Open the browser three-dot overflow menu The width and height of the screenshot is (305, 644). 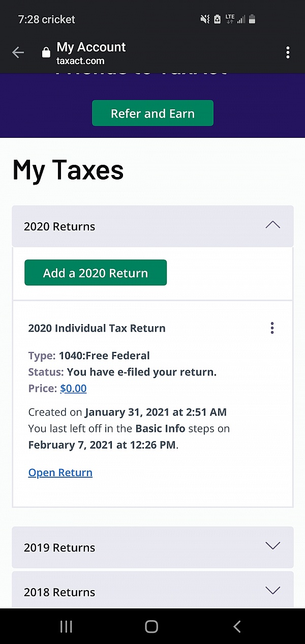coord(288,52)
